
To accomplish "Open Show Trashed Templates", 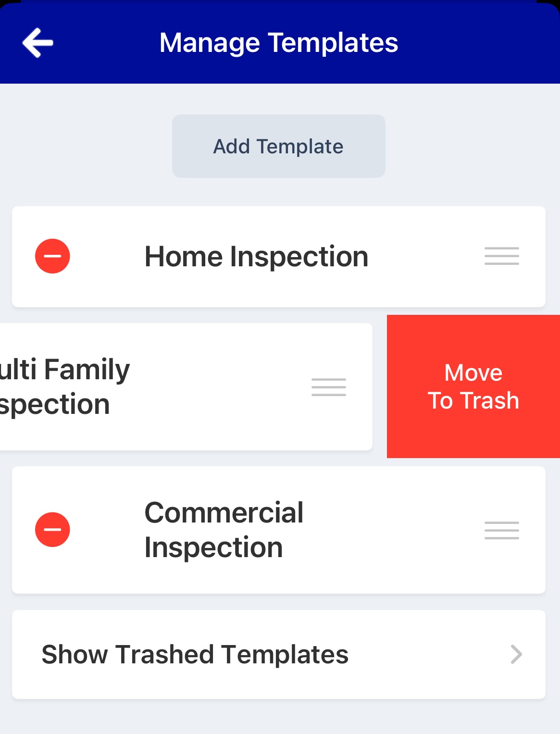I will click(x=195, y=654).
